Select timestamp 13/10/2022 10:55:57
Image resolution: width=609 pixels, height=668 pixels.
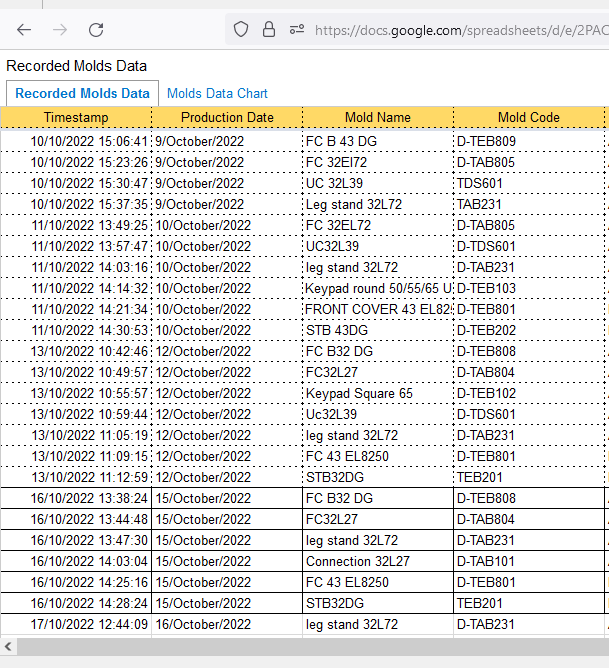76,393
